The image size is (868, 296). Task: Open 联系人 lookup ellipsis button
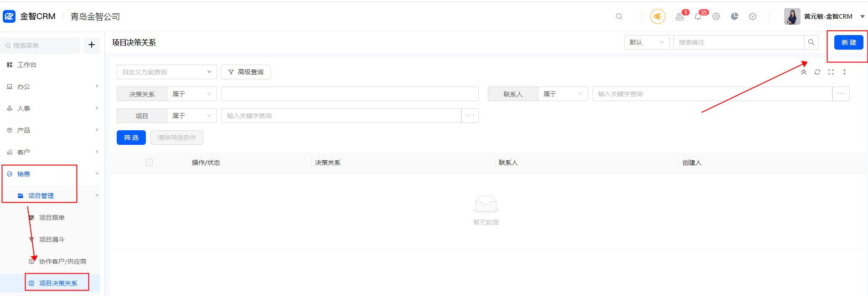coord(841,94)
